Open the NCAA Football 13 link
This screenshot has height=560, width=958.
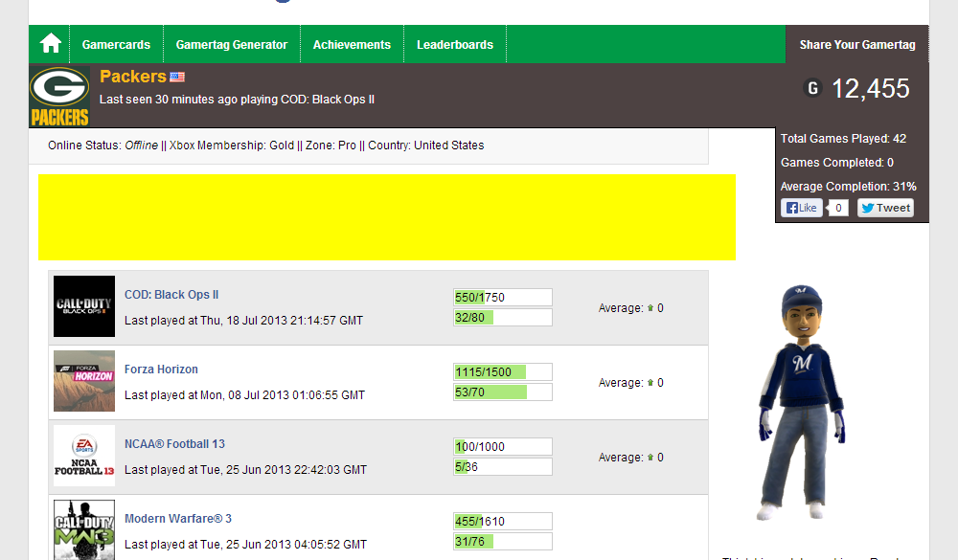point(174,444)
